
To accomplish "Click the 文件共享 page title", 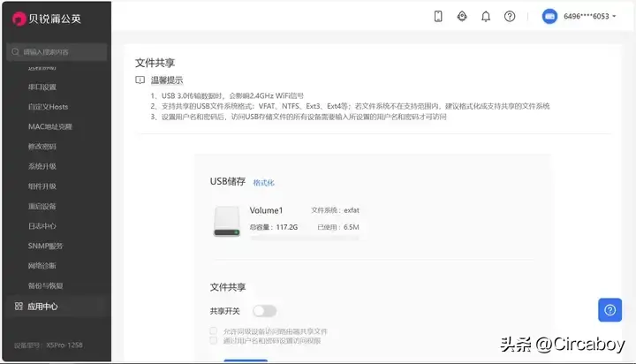I will 155,63.
